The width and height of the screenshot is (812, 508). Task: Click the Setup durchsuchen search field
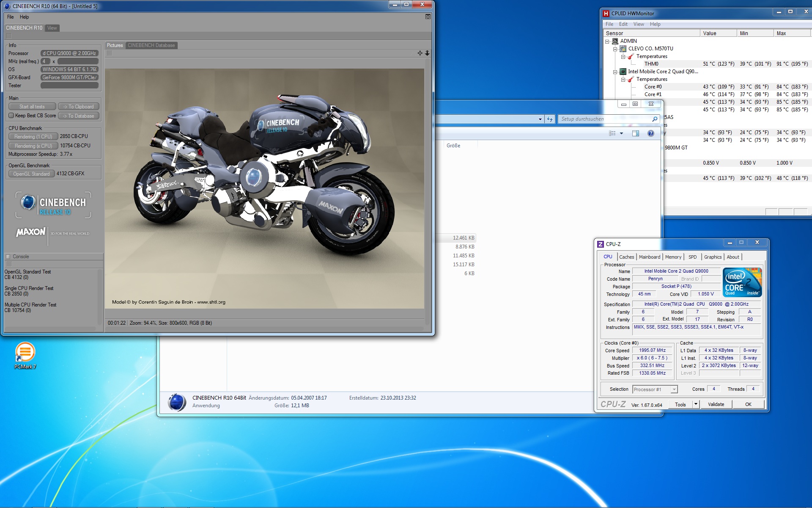[x=605, y=119]
